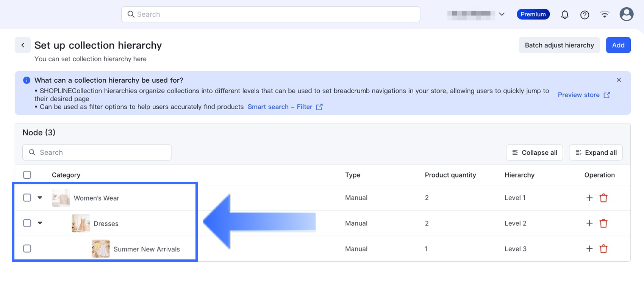Tick the Summer New Arrivals checkbox
Screen dimensions: 644x289
coord(27,249)
